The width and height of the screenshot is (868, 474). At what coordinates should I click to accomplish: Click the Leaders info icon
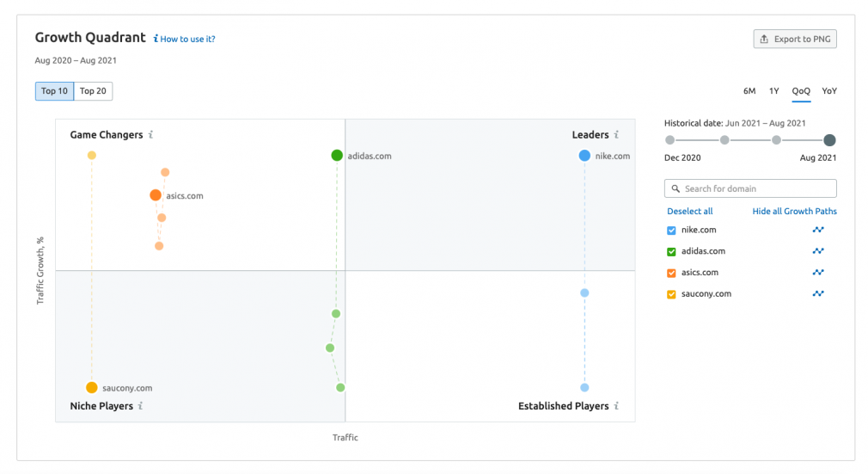(616, 135)
